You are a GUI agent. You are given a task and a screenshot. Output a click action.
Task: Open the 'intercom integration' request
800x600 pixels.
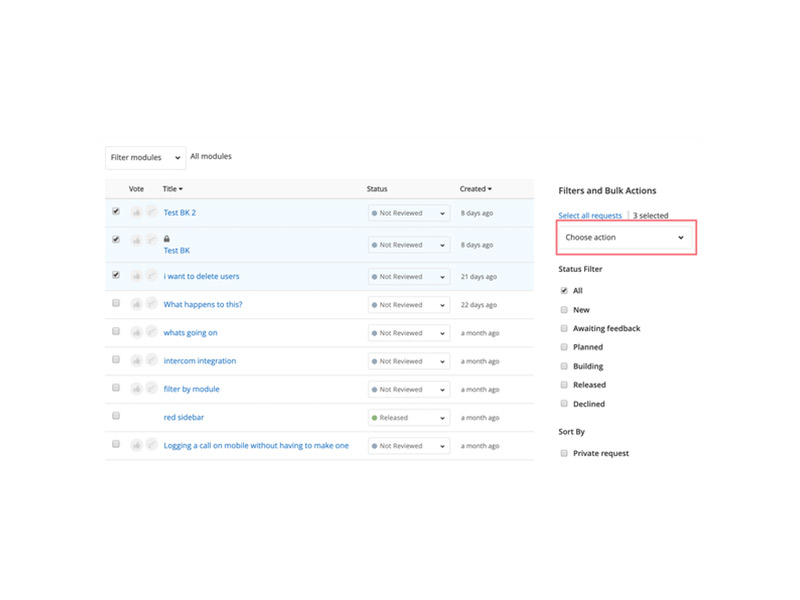pyautogui.click(x=200, y=361)
